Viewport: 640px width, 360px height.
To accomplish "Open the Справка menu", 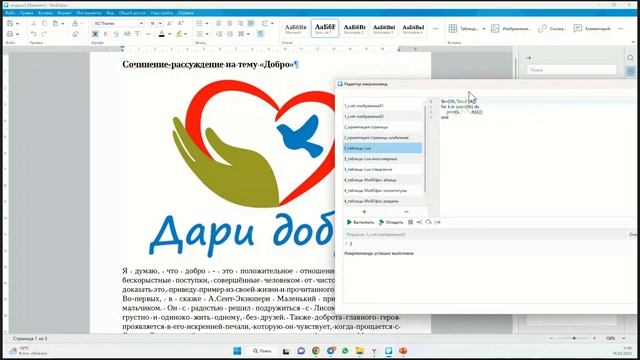I will pyautogui.click(x=186, y=13).
